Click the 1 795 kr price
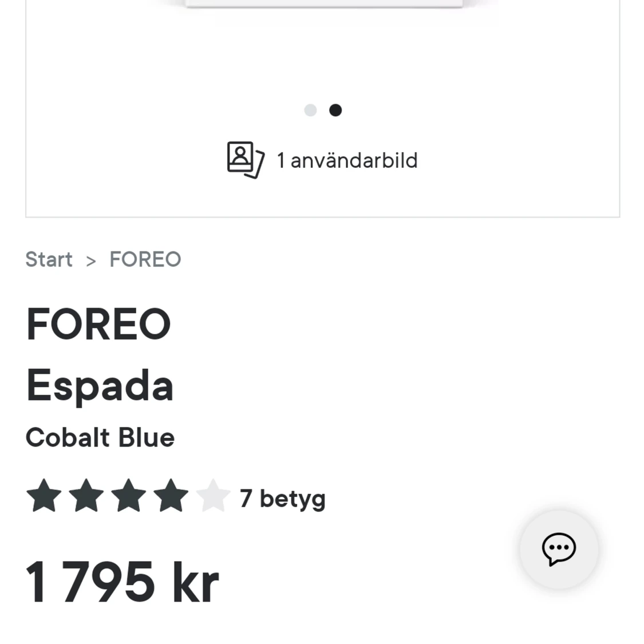Viewport: 644px width, 644px height. point(123,582)
